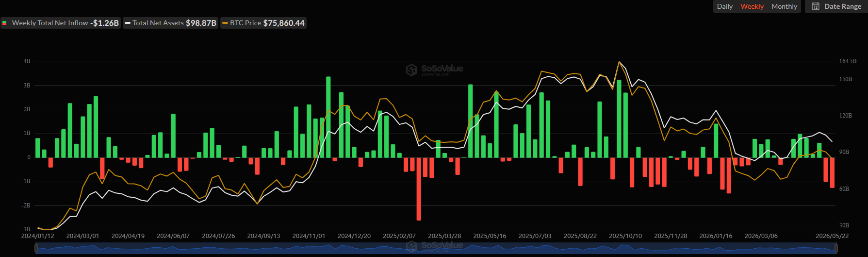Click the 150B right axis value
This screenshot has width=868, height=257.
tap(846, 79)
